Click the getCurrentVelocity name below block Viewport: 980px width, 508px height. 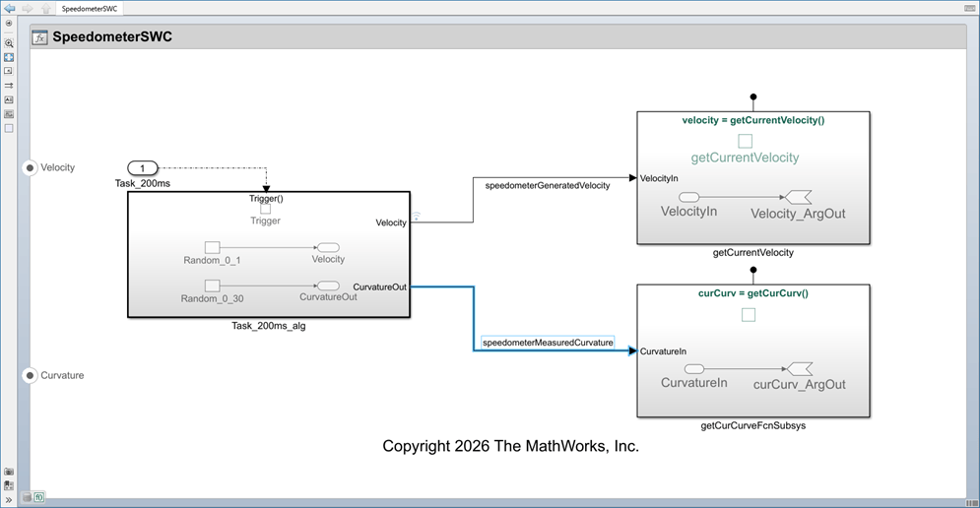(x=753, y=252)
